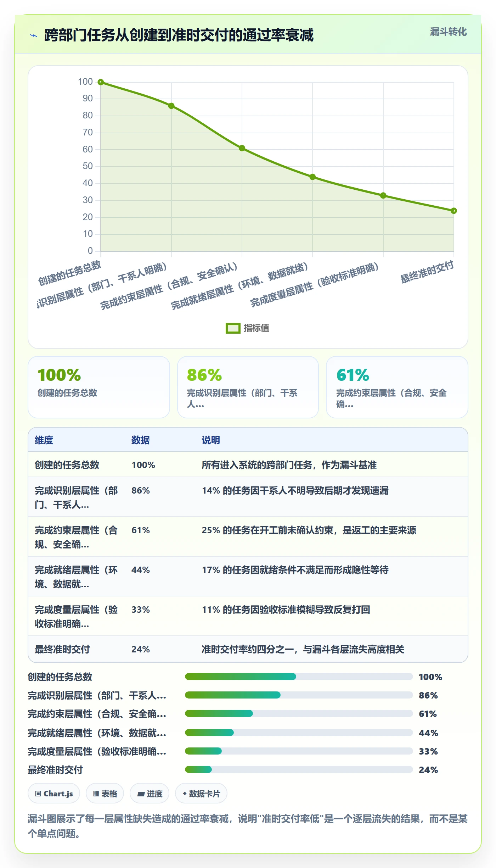
Task: Select the 86% 完成识别层属性 data card
Action: [248, 387]
